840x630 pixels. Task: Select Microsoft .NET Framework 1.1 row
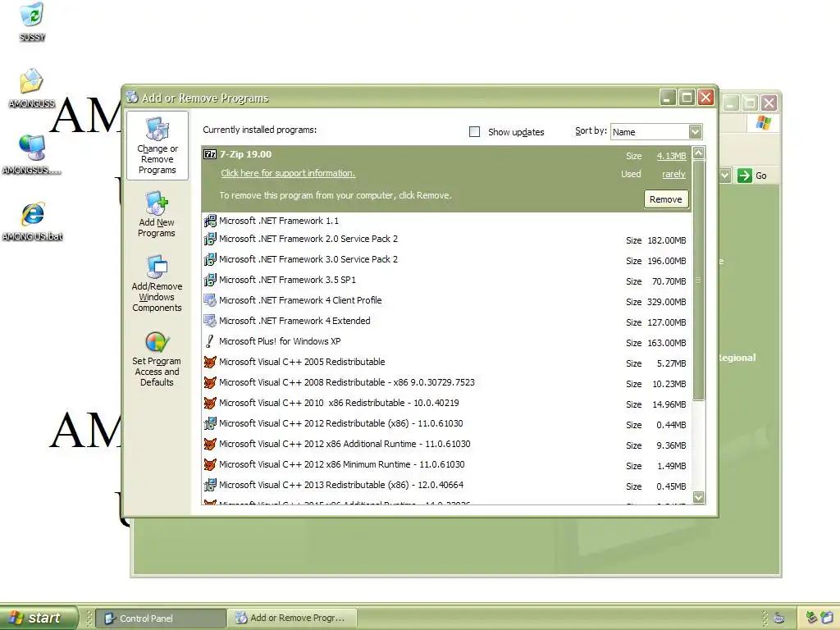(x=447, y=221)
